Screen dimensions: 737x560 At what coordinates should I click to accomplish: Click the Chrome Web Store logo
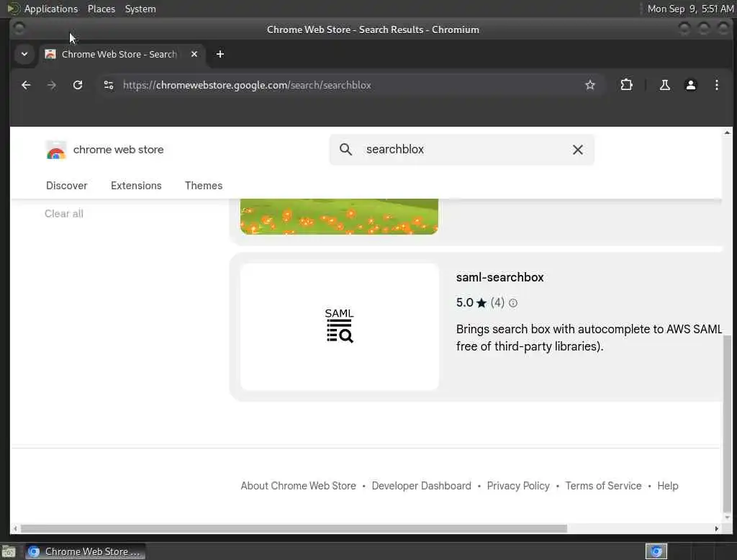pos(56,150)
